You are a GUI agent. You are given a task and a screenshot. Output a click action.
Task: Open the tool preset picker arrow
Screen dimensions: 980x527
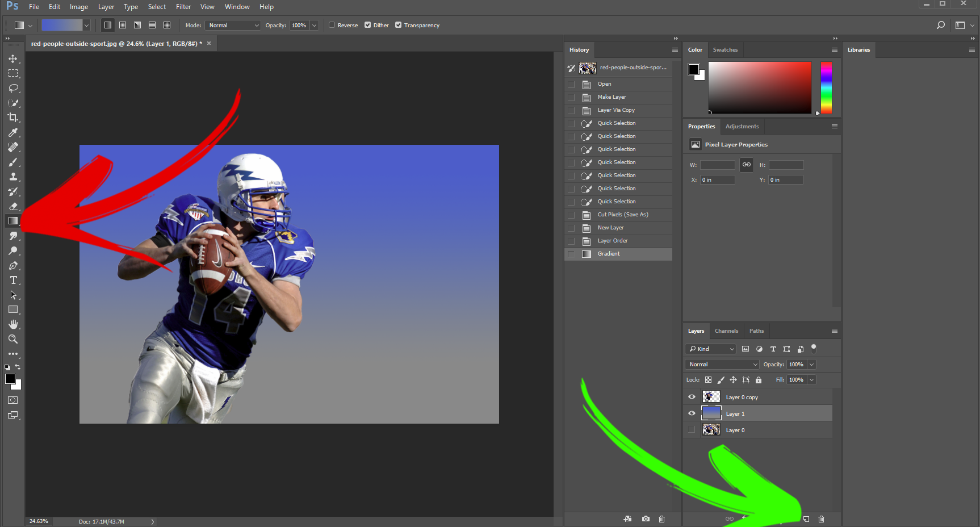coord(30,26)
